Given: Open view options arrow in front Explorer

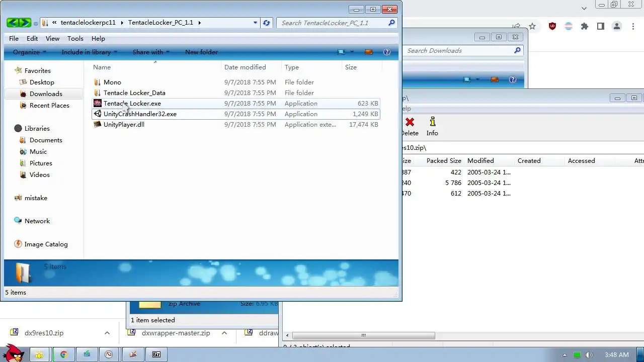Looking at the screenshot, I should (352, 52).
